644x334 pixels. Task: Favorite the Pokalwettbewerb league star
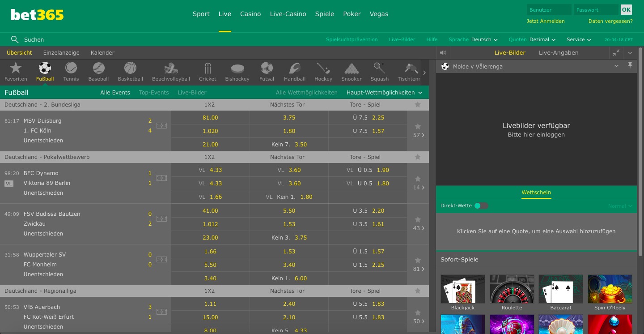[x=418, y=157]
